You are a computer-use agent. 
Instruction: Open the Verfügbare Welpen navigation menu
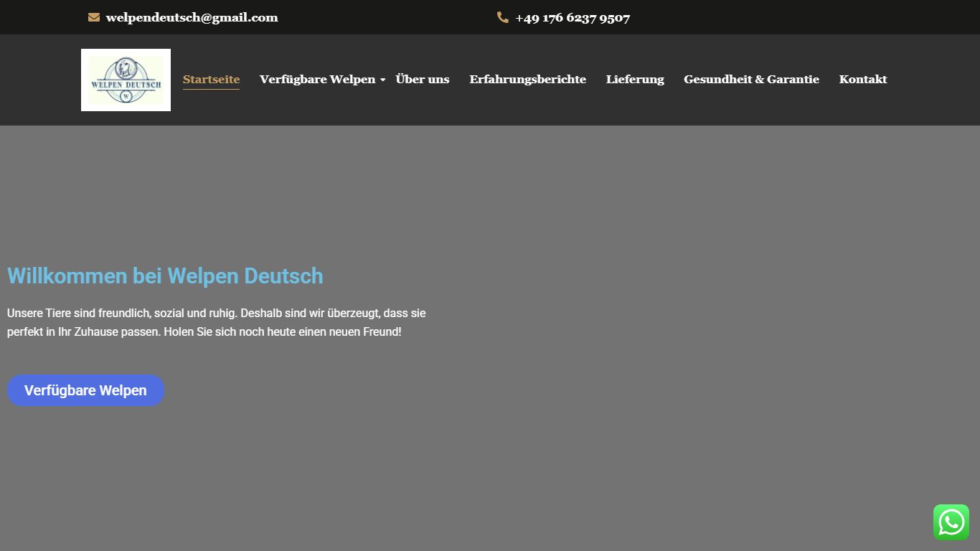click(317, 80)
